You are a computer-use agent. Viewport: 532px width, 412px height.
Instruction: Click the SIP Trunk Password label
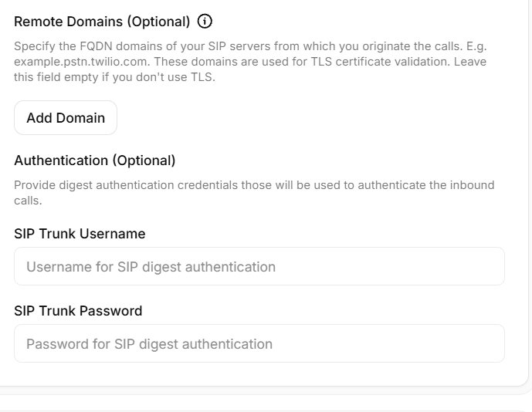pyautogui.click(x=78, y=311)
